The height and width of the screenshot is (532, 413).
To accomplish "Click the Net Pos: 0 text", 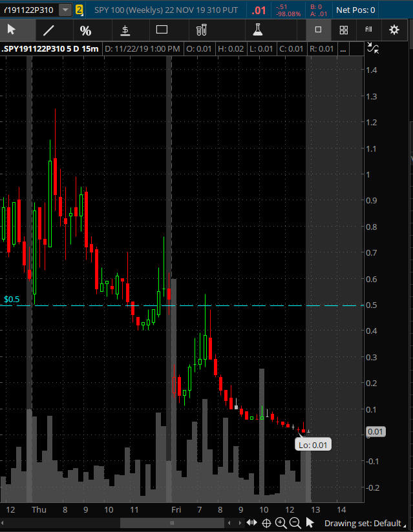I will click(355, 10).
